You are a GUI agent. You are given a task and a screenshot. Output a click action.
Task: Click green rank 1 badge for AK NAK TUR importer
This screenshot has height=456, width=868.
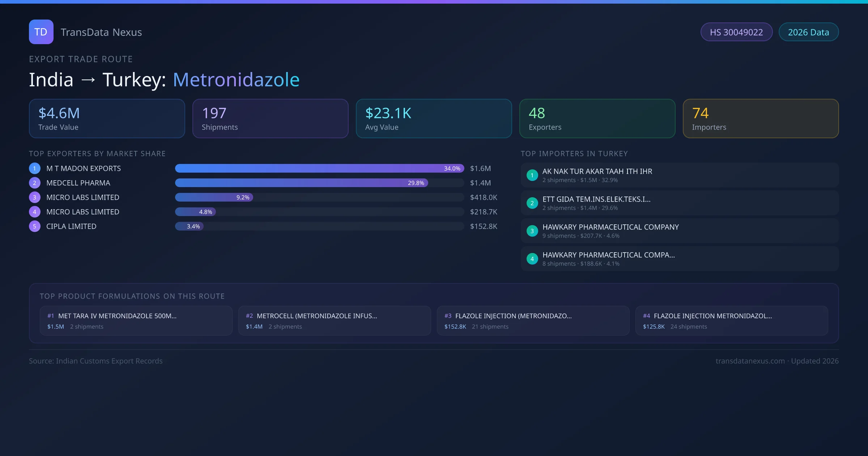532,175
